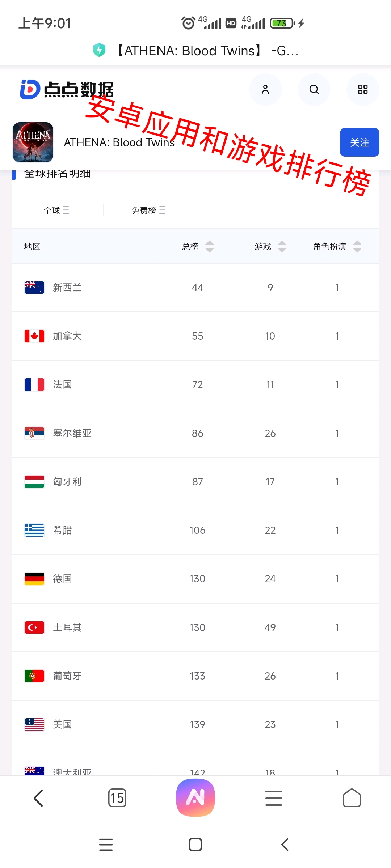This screenshot has width=391, height=868.
Task: Tap the ATHENA: Blood Twins title
Action: (x=119, y=142)
